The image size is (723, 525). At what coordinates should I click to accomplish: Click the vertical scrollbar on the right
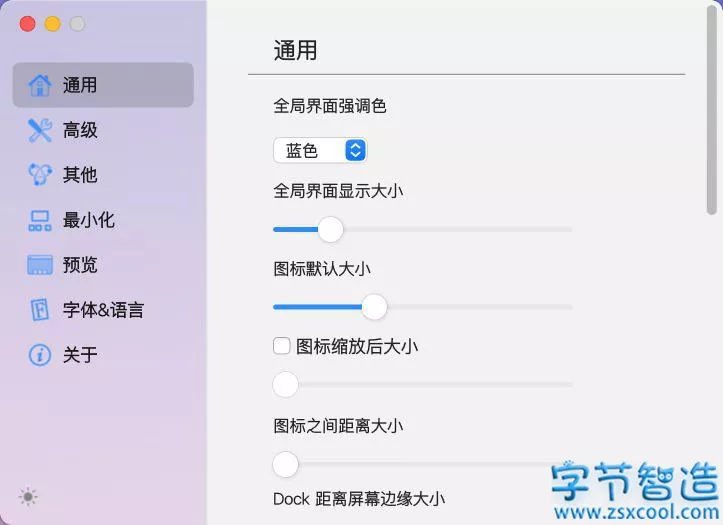point(711,110)
